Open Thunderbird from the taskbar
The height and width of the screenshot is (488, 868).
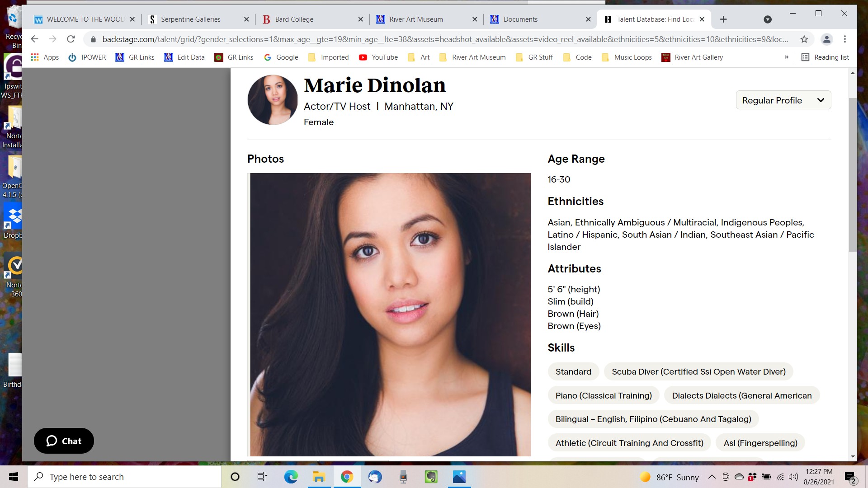pyautogui.click(x=375, y=477)
